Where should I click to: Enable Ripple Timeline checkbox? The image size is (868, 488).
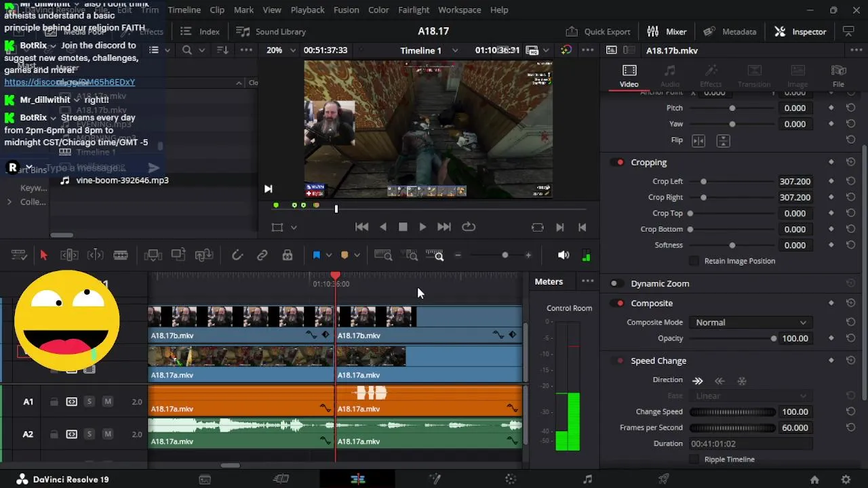[694, 460]
